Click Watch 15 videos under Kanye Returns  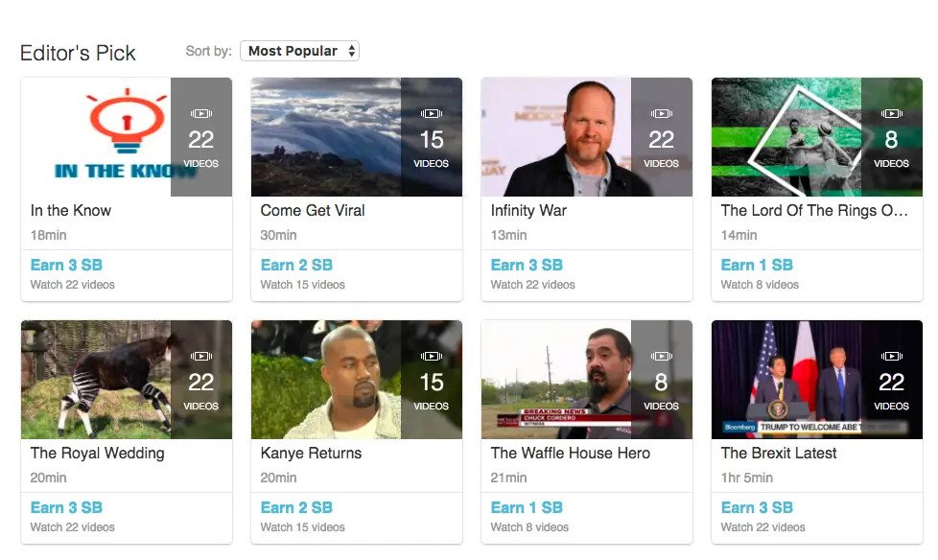[x=303, y=527]
